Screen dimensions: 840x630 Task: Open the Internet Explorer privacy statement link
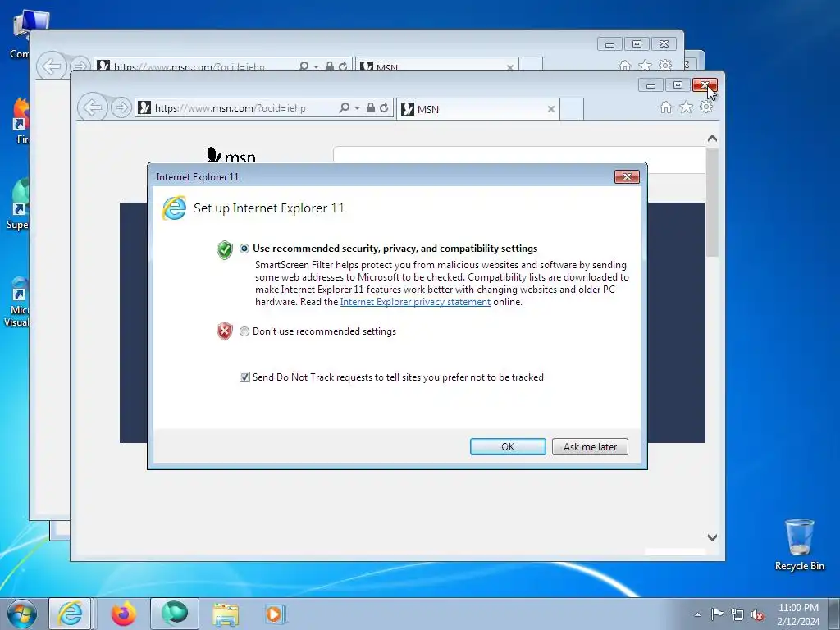tap(415, 302)
